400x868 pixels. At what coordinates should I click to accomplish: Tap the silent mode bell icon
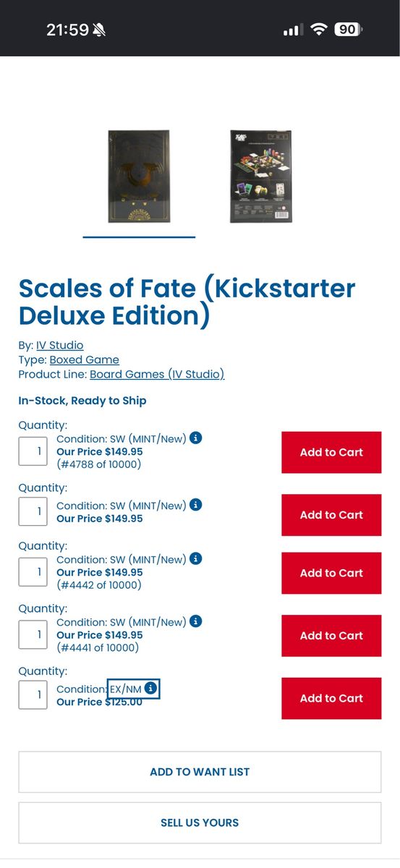coord(99,30)
